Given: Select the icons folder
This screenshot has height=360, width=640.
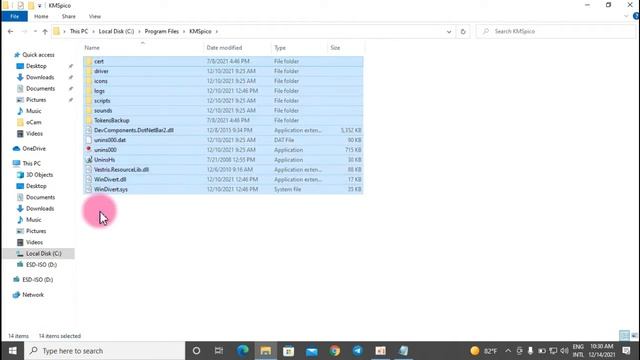Looking at the screenshot, I should coord(223,81).
